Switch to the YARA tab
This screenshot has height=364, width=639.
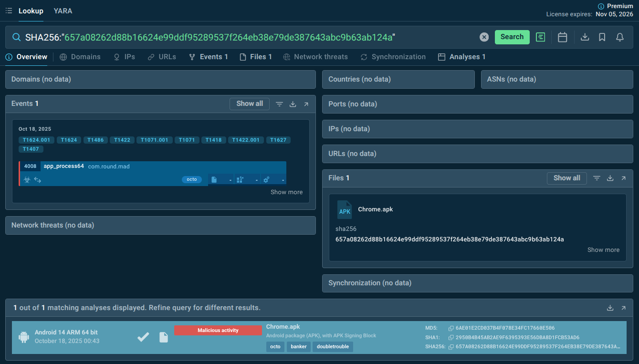point(63,10)
